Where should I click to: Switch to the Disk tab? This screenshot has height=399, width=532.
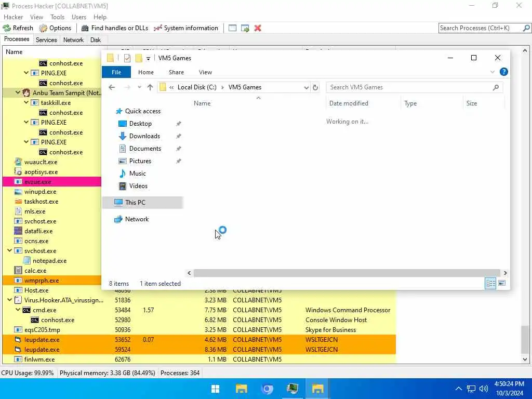pos(96,39)
